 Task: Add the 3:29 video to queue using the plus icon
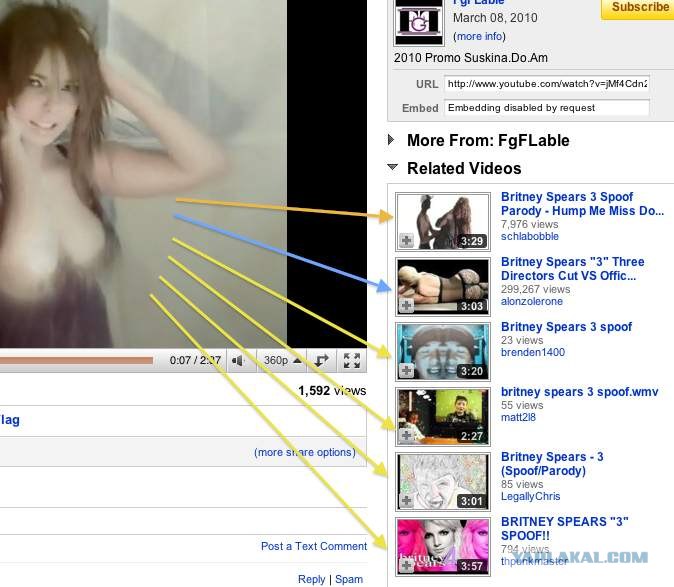pos(407,241)
